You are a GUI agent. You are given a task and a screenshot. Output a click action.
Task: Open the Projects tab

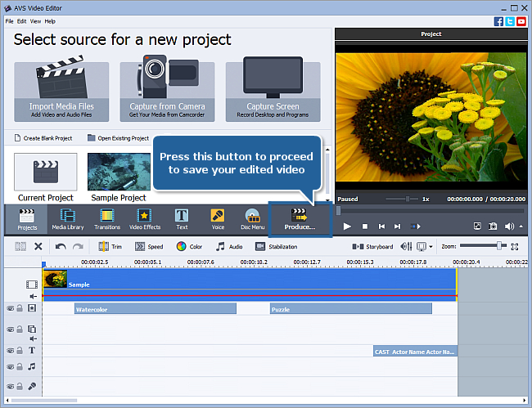[26, 219]
